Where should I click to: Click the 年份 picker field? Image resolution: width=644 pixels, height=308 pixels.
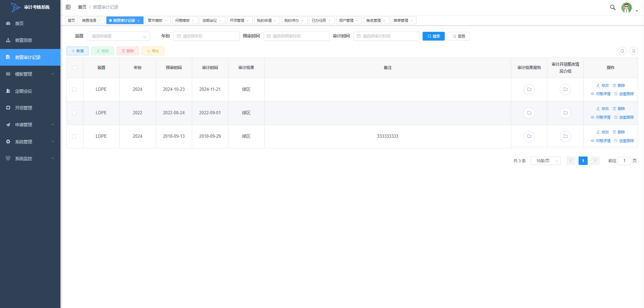pyautogui.click(x=207, y=36)
